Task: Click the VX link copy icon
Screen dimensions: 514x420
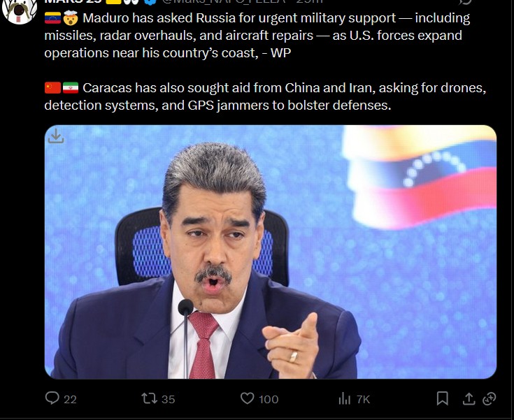Action: tap(489, 398)
